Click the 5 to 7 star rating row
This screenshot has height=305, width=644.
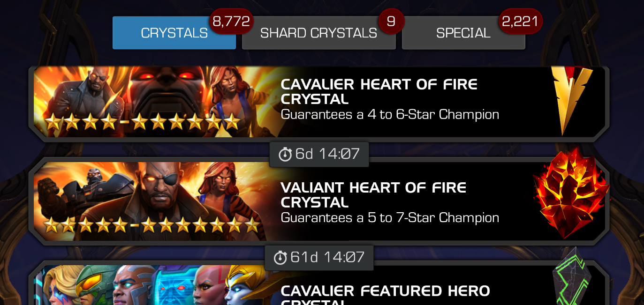[151, 225]
